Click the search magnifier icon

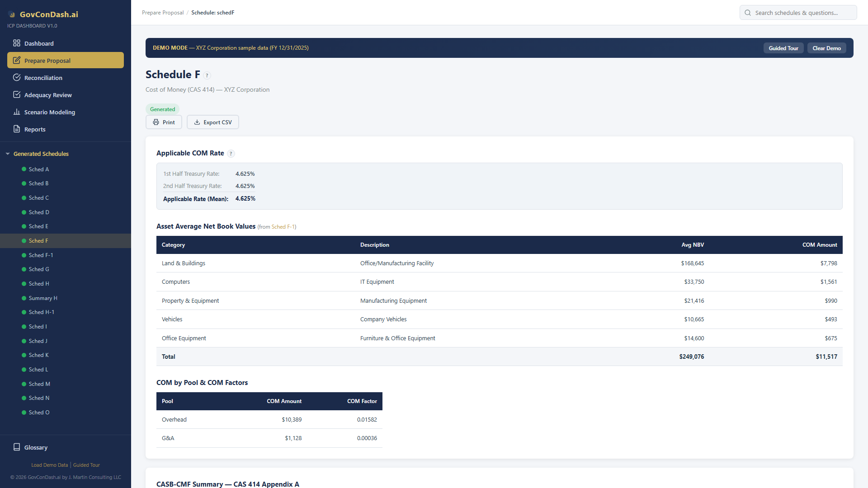pos(748,13)
